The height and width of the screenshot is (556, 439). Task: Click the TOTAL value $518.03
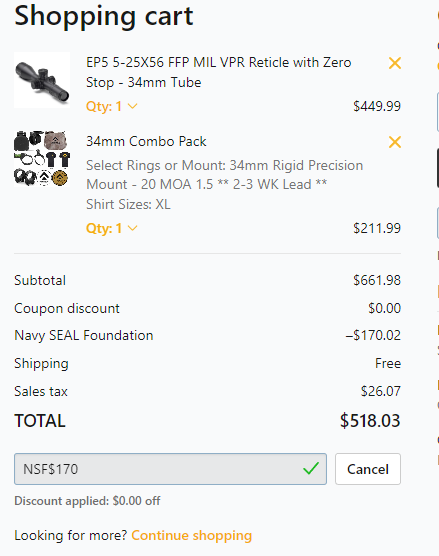(370, 421)
